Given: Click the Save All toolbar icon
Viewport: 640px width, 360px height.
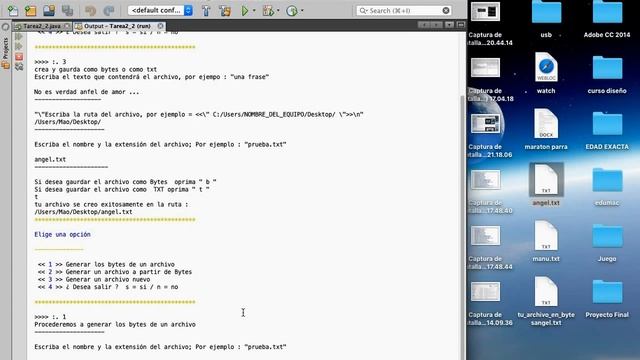Looking at the screenshot, I should 67,11.
